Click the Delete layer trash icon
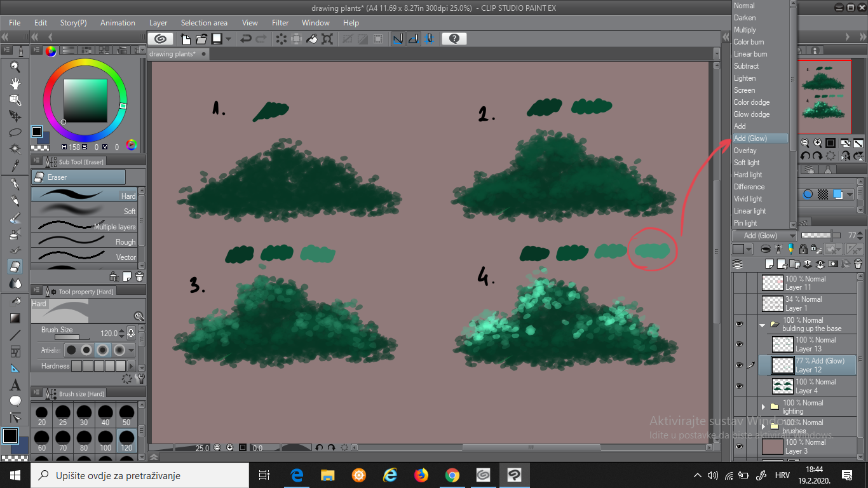 tap(858, 264)
